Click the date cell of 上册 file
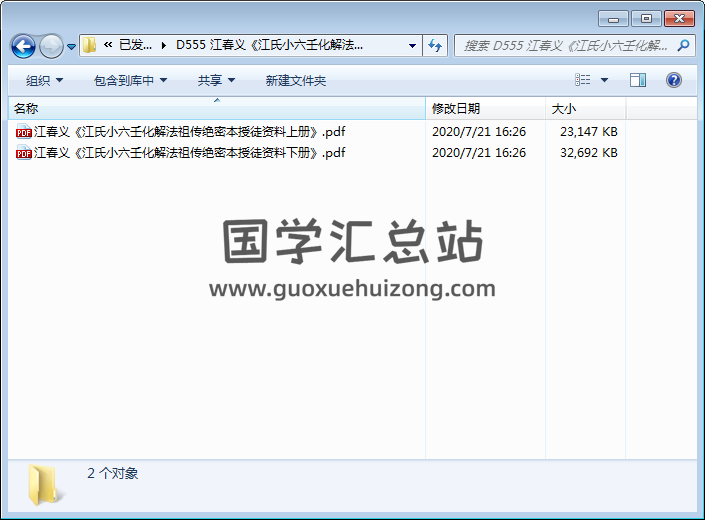The image size is (705, 520). point(479,132)
